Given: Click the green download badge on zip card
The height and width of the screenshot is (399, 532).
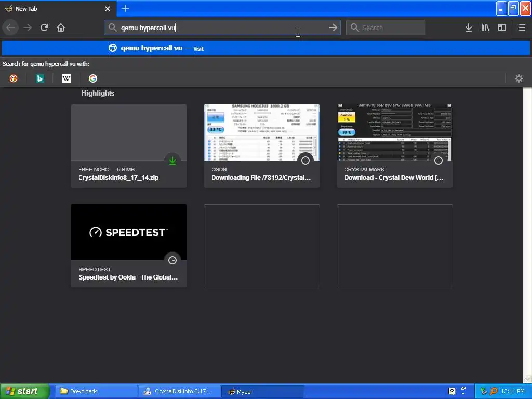Looking at the screenshot, I should [172, 161].
